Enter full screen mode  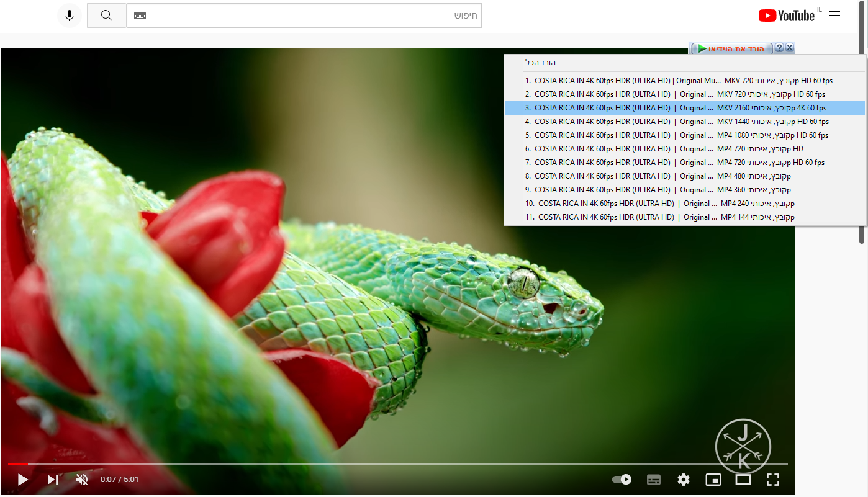(x=772, y=480)
